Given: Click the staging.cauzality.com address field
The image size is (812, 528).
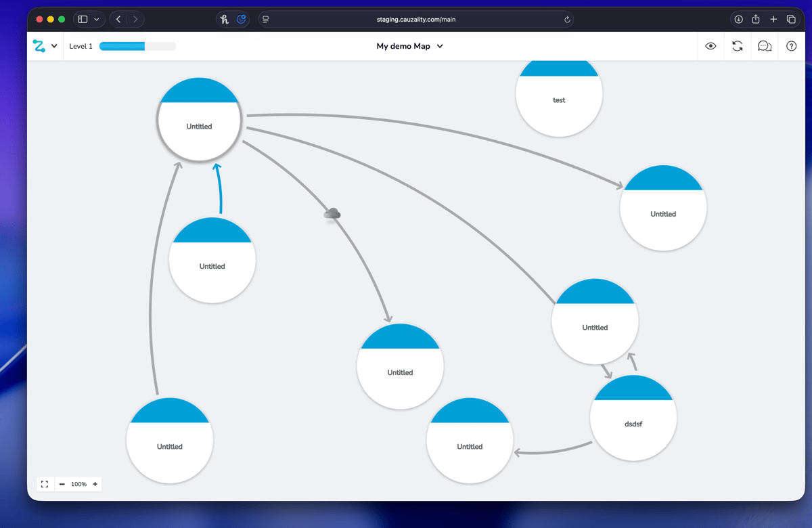Looking at the screenshot, I should tap(416, 20).
